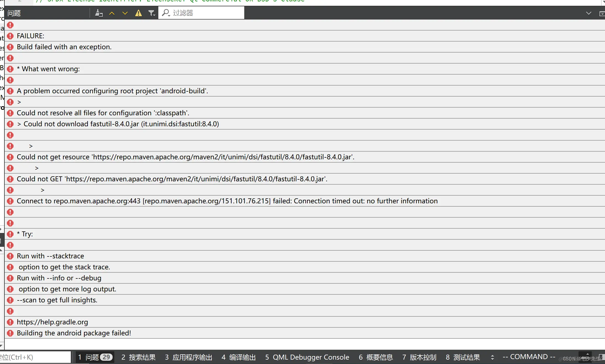Click the magnifier icon in filter box
605x364 pixels.
tap(166, 13)
